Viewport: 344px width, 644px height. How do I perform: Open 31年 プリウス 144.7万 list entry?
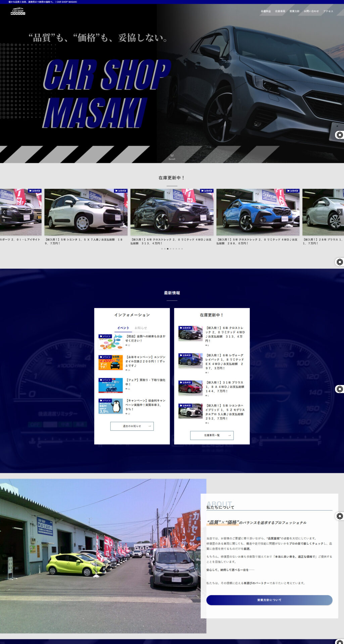[x=225, y=387]
